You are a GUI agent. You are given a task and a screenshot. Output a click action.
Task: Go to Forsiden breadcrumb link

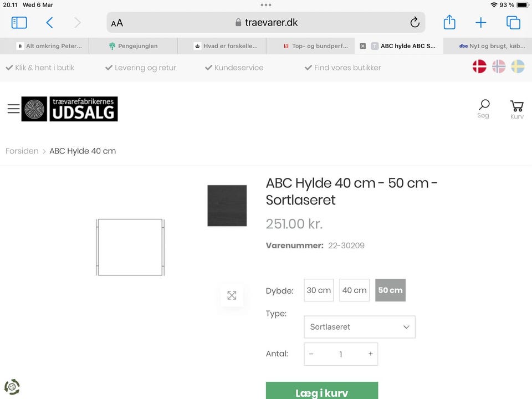(x=22, y=151)
